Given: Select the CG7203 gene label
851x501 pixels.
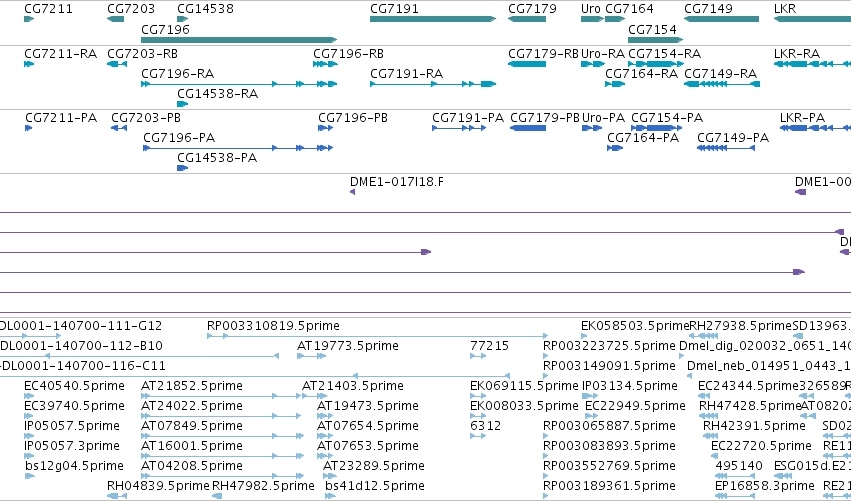Looking at the screenshot, I should [x=131, y=9].
